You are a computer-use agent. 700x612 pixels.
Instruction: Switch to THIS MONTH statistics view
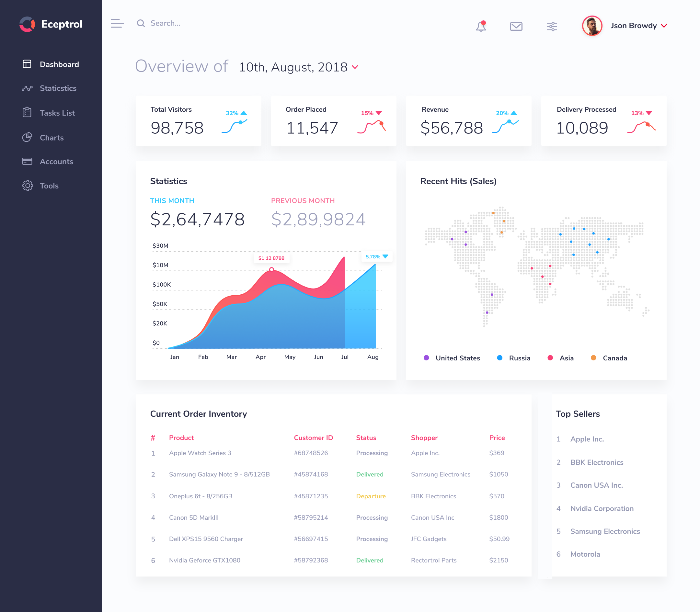pyautogui.click(x=172, y=200)
